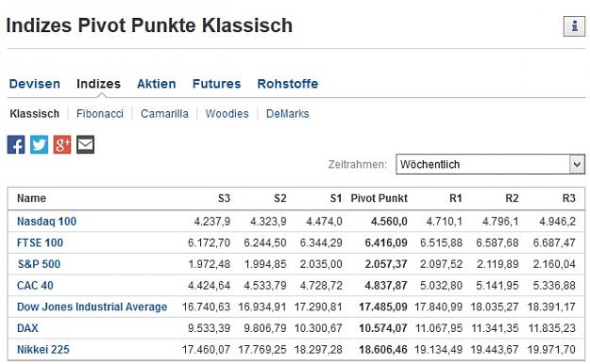590x364 pixels.
Task: Open the Dow Jones Industrial Average link
Action: [x=92, y=306]
